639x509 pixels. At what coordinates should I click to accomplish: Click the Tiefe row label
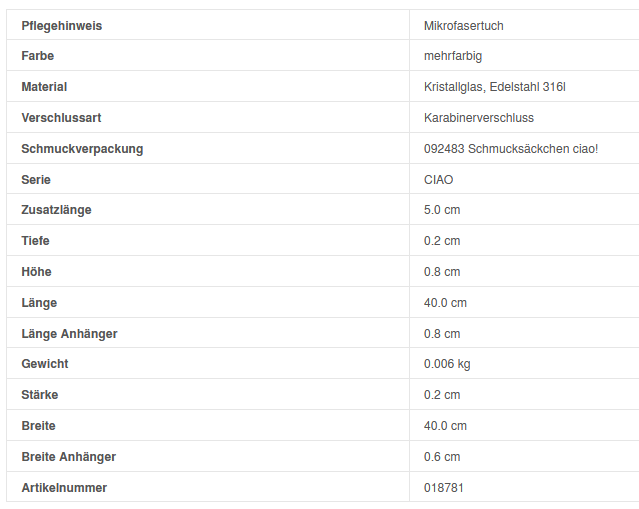pyautogui.click(x=35, y=241)
